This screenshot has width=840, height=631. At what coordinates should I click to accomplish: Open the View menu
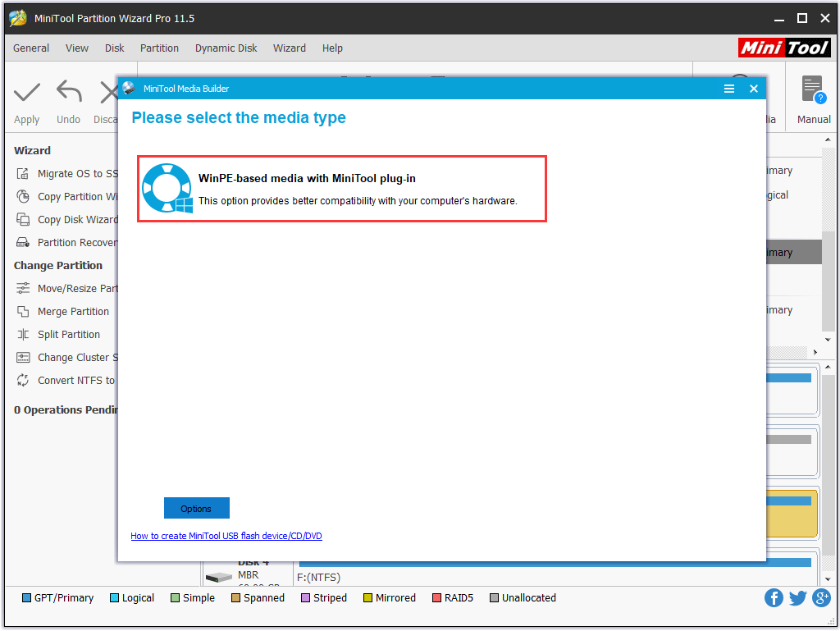(77, 48)
